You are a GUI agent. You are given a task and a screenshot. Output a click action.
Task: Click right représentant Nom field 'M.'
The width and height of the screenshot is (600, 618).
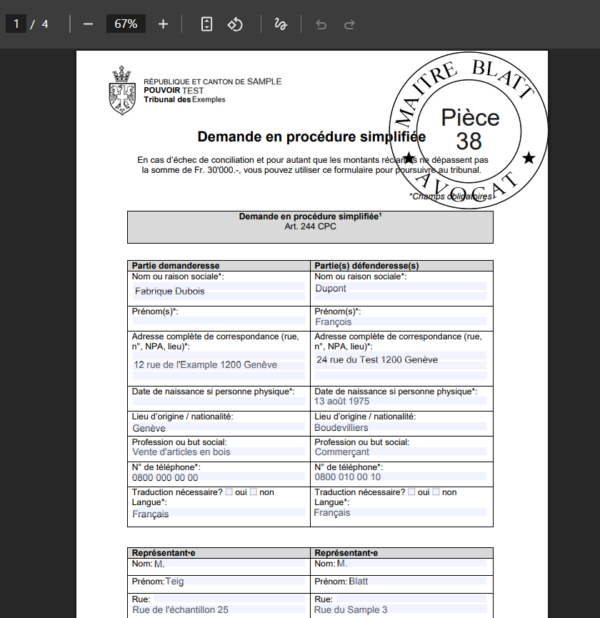point(412,564)
